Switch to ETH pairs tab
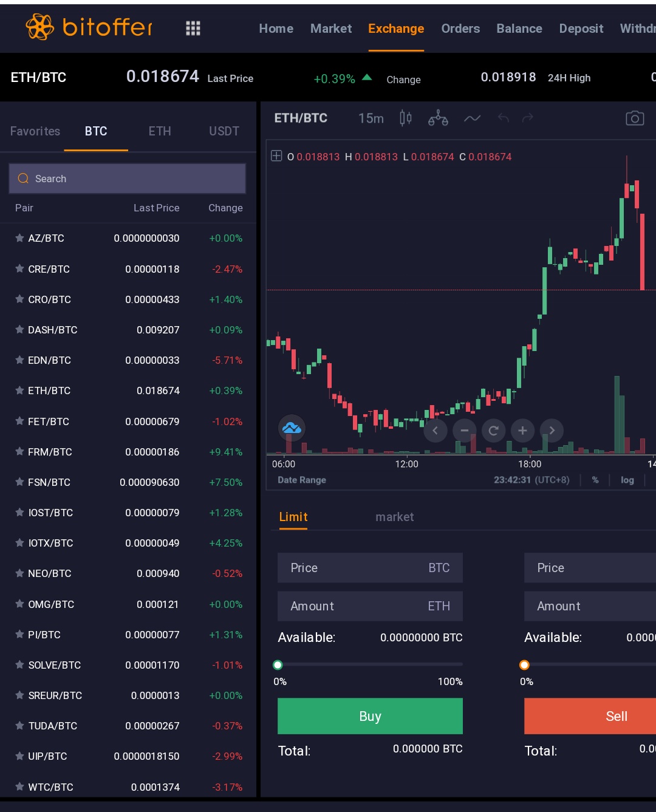 (160, 131)
